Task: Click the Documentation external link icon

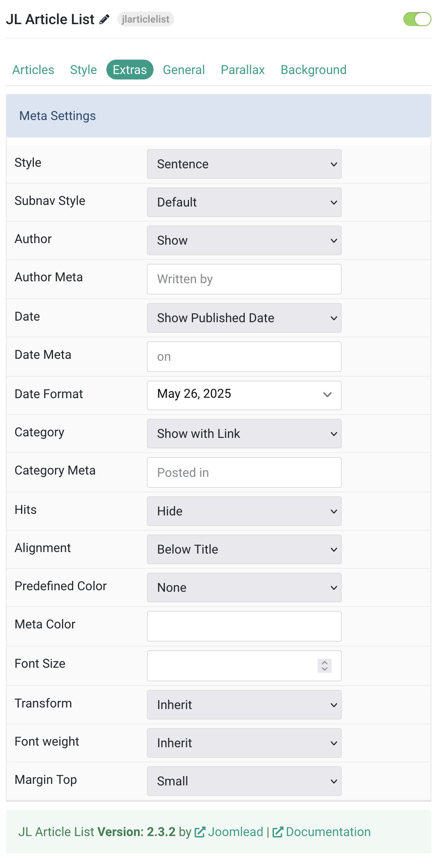Action: (x=278, y=832)
